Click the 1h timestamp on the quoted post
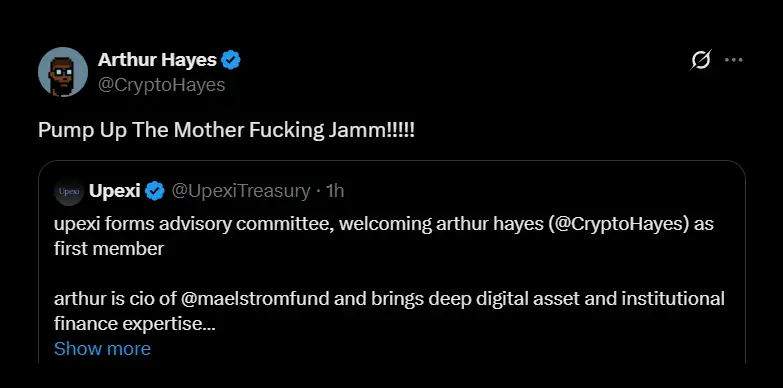This screenshot has width=783, height=388. (335, 191)
